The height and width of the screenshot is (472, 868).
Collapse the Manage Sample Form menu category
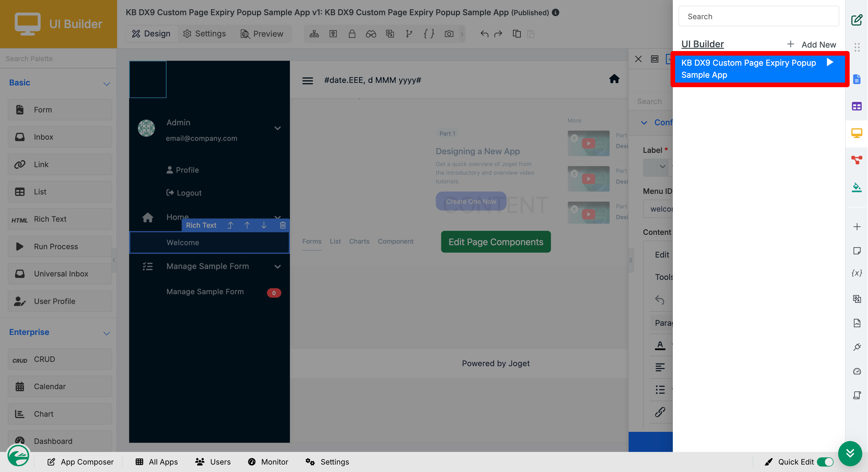277,267
